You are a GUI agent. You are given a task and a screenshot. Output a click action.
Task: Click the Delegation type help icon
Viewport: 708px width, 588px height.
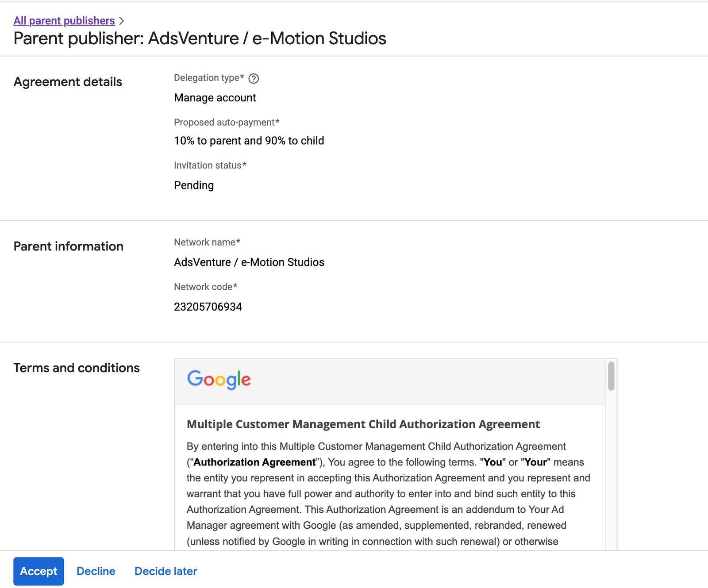click(254, 79)
